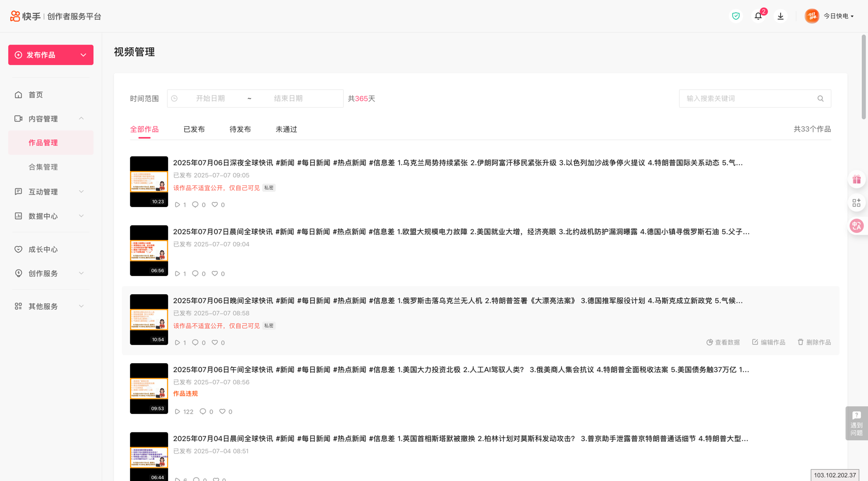This screenshot has height=481, width=868.
Task: Open the gift icon on right sidebar
Action: pos(856,180)
